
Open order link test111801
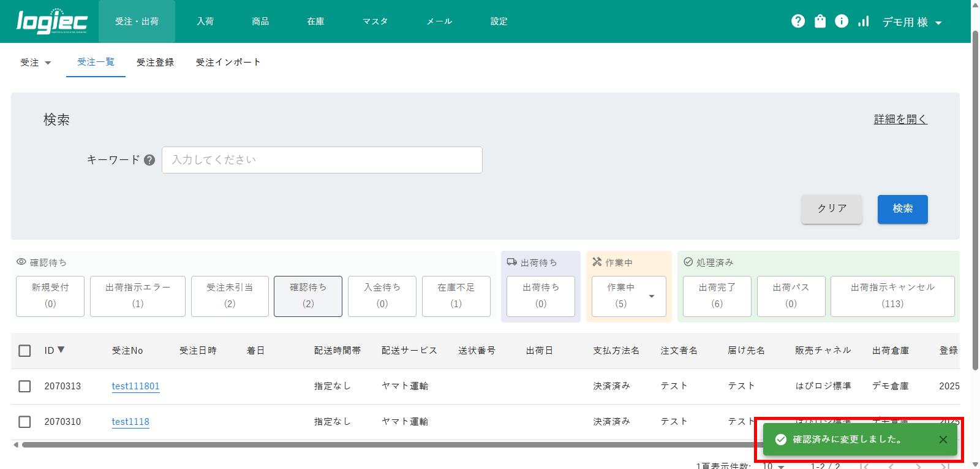pyautogui.click(x=135, y=386)
